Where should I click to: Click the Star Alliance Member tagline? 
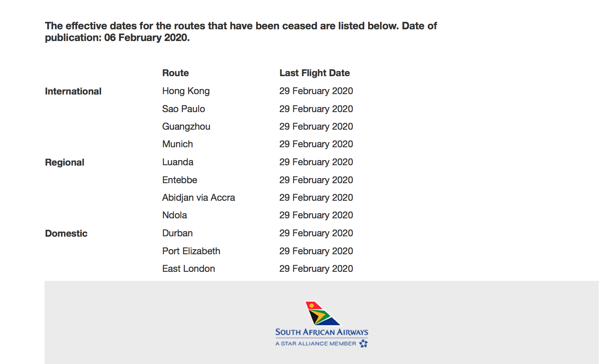[x=316, y=344]
